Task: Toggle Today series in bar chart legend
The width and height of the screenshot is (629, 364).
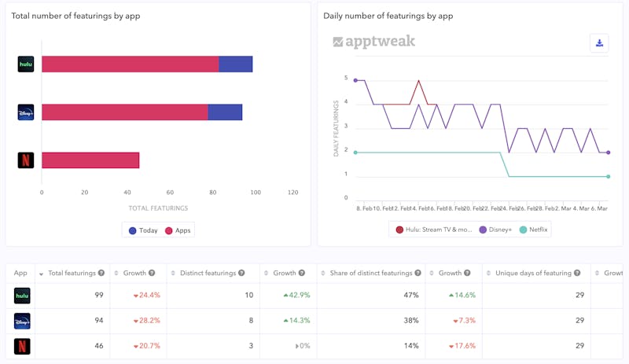Action: pyautogui.click(x=142, y=230)
